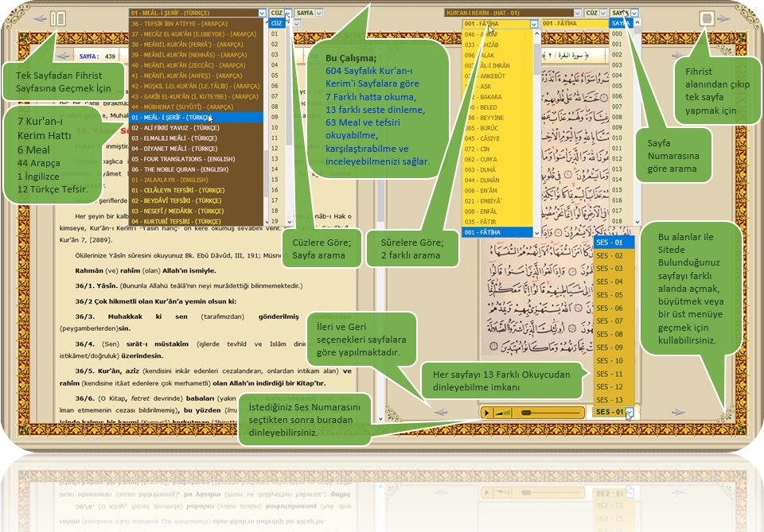Choose 01 - Celâleyn Tefsîri (Türkçe)
This screenshot has height=532, width=764.
[x=196, y=190]
